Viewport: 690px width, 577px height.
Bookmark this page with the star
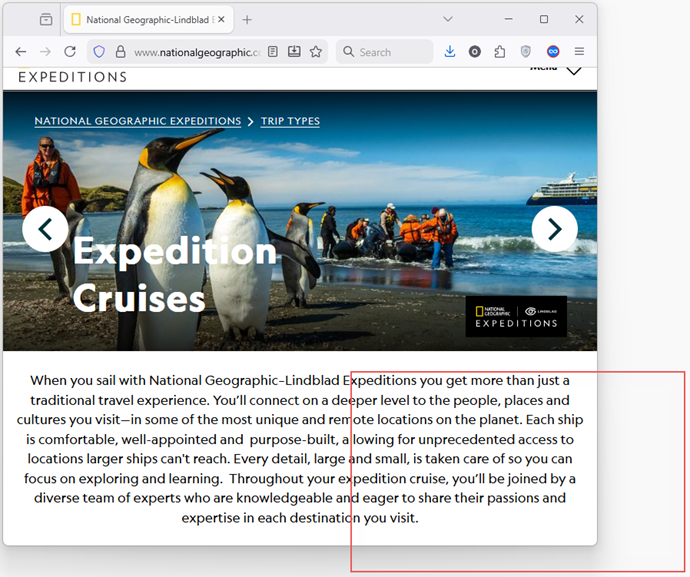(x=316, y=52)
